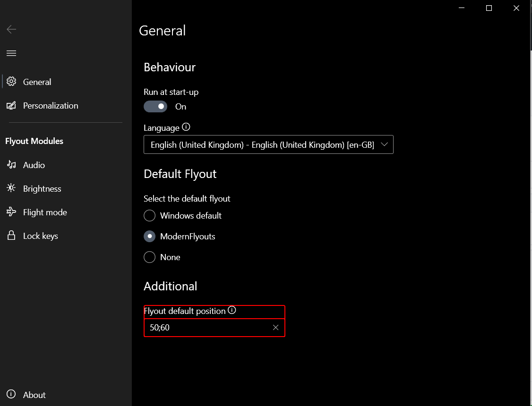Click the Personalization icon in sidebar
This screenshot has width=532, height=406.
[11, 105]
